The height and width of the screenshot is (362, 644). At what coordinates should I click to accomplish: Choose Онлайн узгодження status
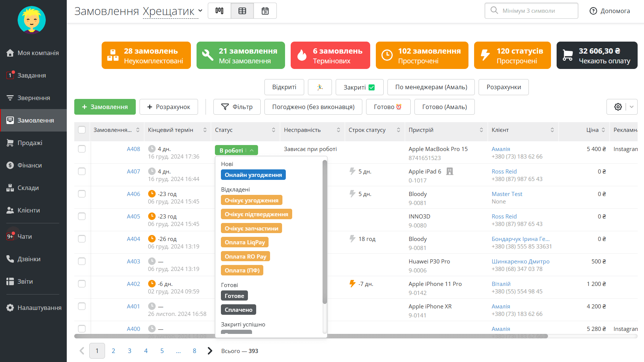tap(253, 175)
